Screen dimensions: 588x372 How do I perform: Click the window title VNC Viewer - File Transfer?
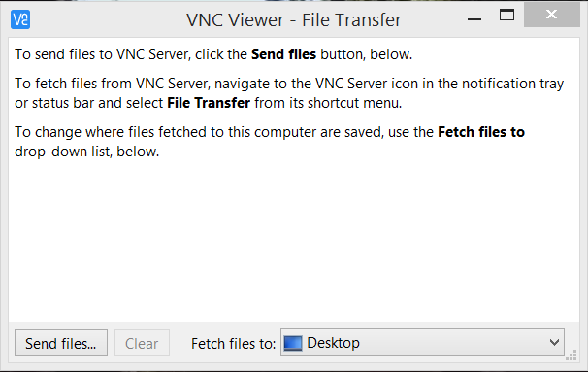(294, 19)
